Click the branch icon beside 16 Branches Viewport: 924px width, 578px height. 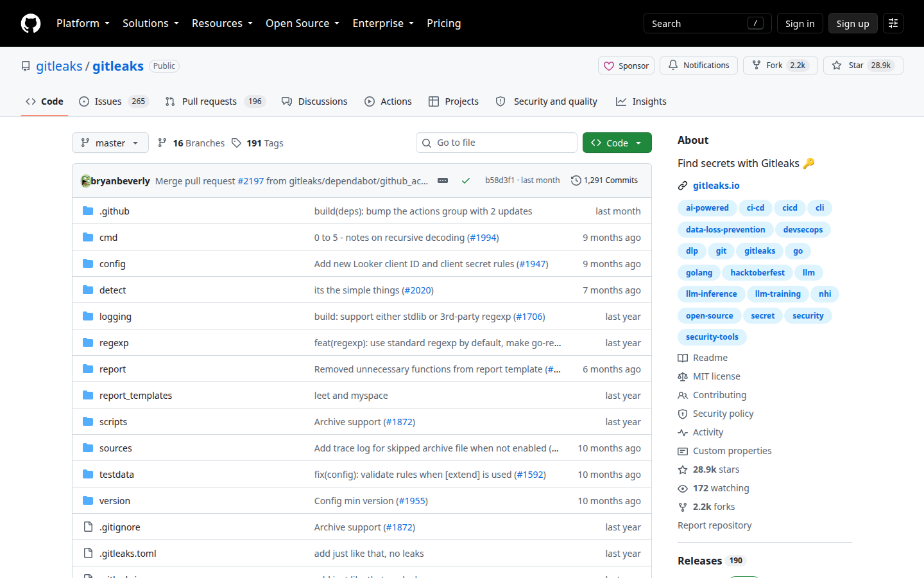pos(162,143)
